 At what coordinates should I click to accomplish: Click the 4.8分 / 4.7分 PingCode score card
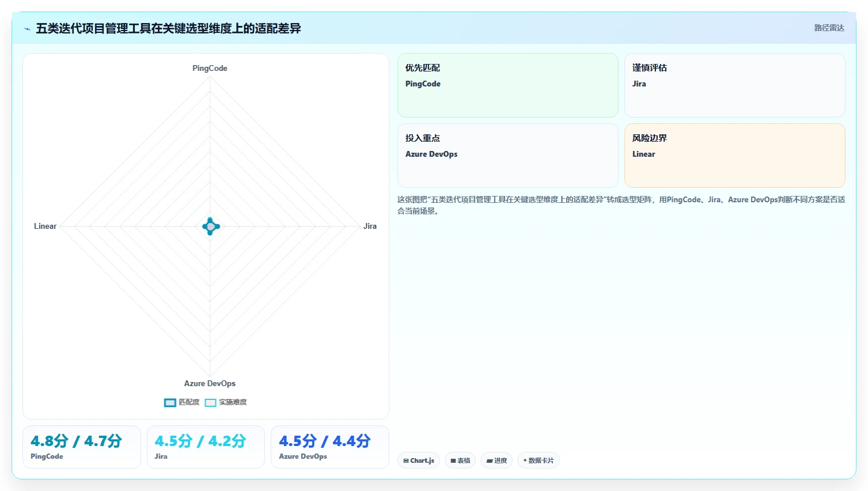[x=82, y=447]
